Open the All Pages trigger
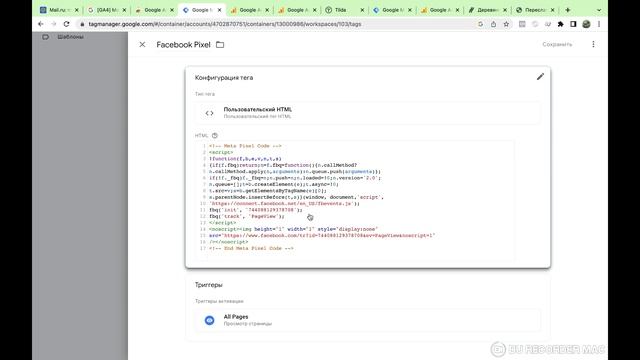The width and height of the screenshot is (640, 360). pos(368,320)
